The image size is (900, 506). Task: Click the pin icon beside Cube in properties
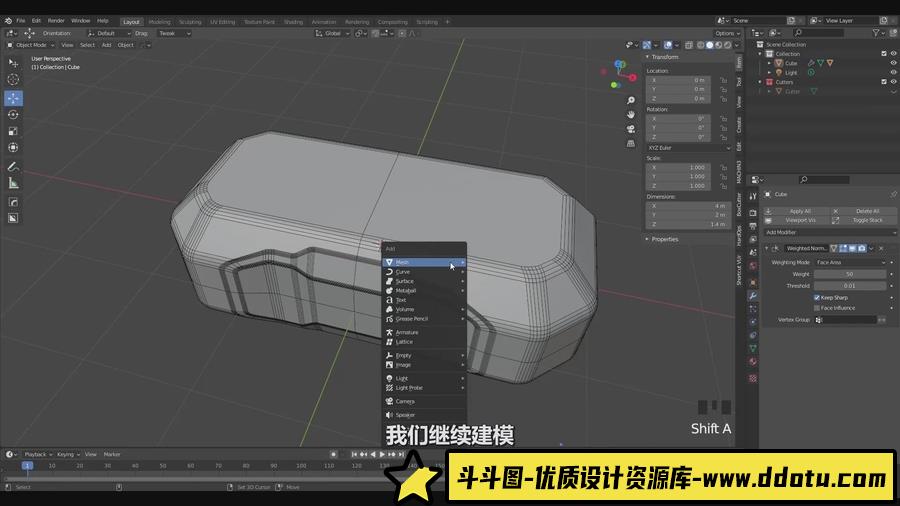[893, 194]
